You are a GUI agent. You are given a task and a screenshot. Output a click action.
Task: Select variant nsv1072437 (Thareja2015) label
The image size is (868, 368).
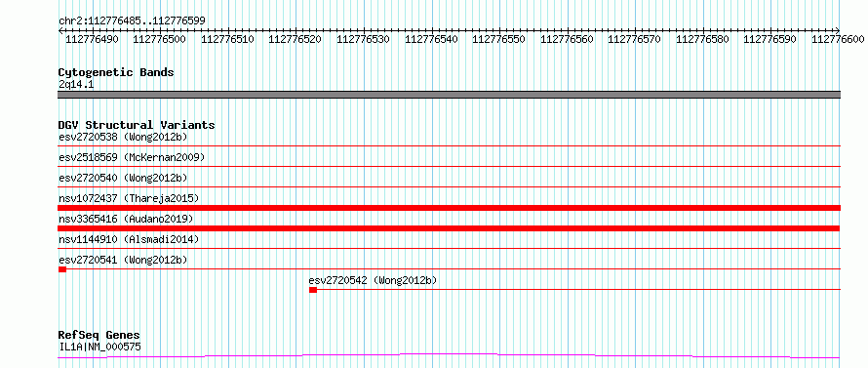[129, 198]
